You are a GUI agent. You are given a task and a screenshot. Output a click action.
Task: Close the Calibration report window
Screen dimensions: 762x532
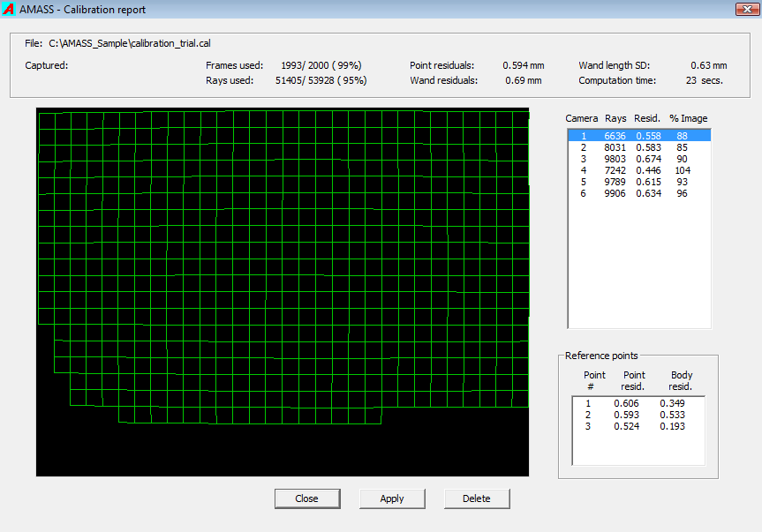coord(747,9)
